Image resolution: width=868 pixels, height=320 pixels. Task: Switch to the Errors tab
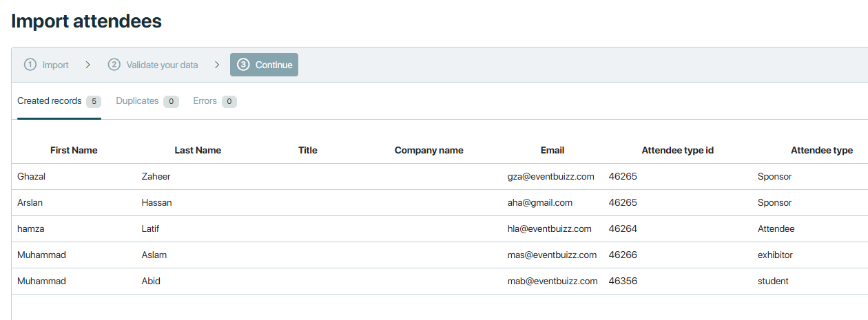[205, 101]
